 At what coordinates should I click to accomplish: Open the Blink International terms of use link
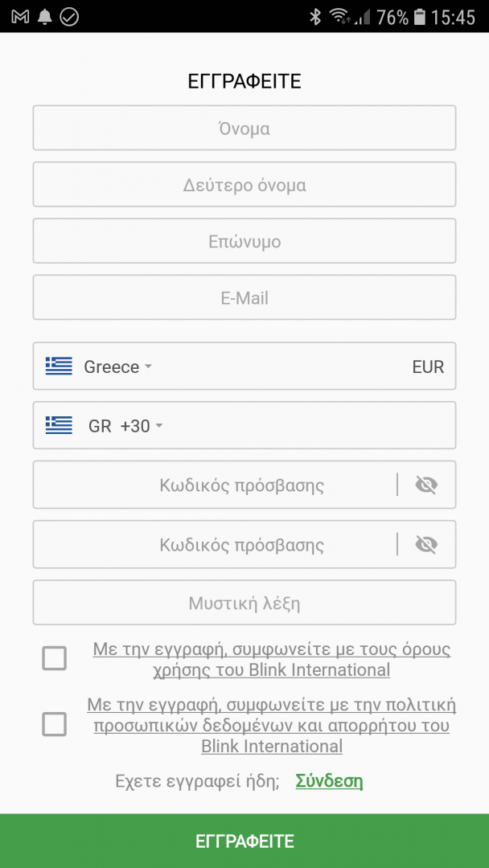click(272, 659)
